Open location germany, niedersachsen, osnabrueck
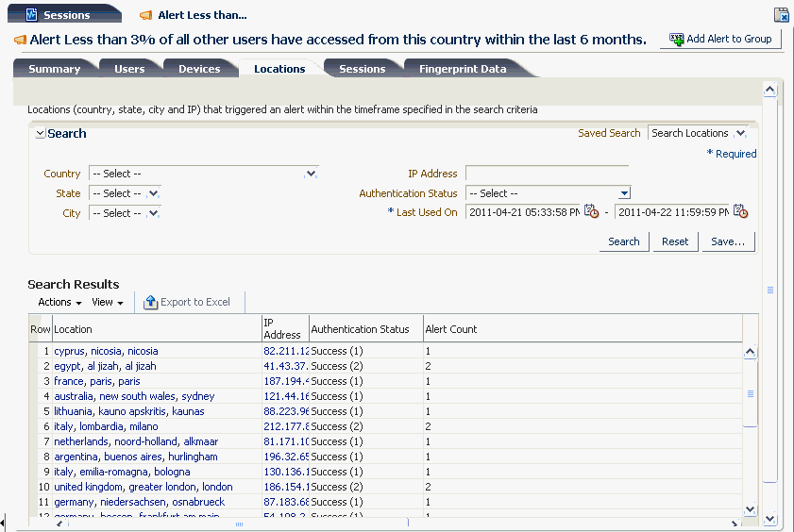The width and height of the screenshot is (794, 532). [139, 502]
